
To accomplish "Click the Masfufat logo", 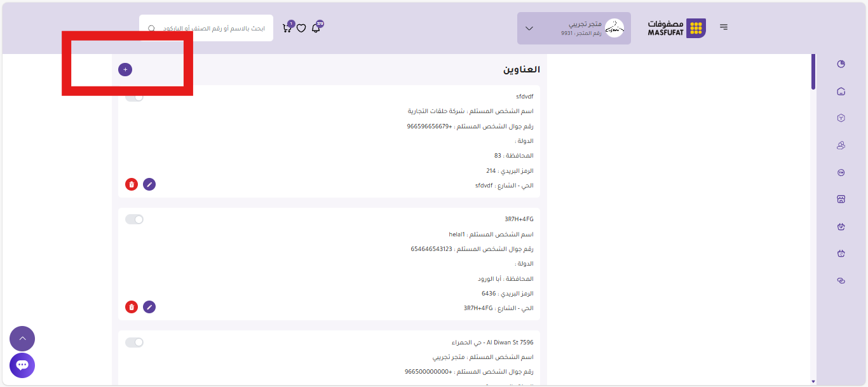I will pos(677,28).
